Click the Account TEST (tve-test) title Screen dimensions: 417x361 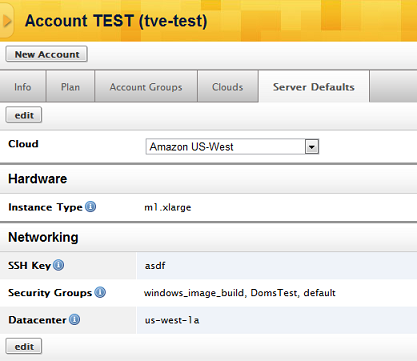point(116,21)
